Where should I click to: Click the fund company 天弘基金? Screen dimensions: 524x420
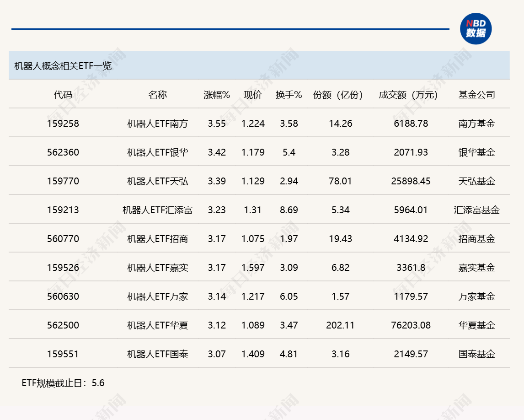point(476,181)
